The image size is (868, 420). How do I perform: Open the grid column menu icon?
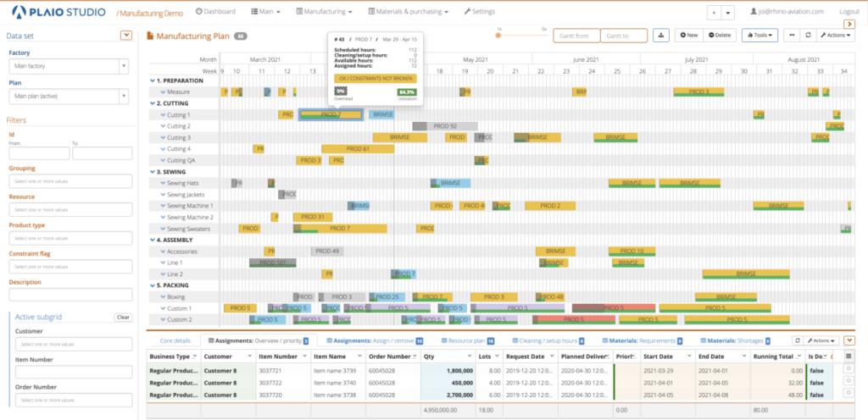850,356
